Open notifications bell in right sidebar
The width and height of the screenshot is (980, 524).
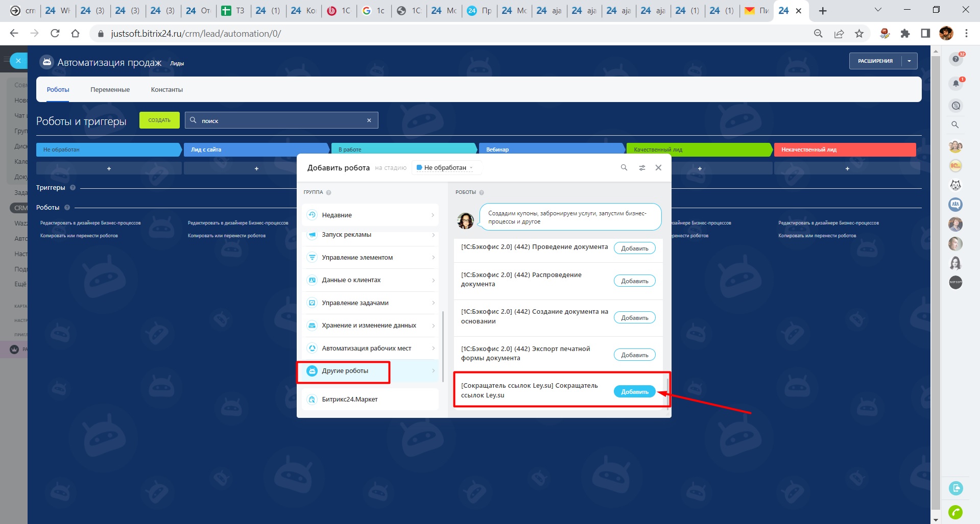[955, 84]
